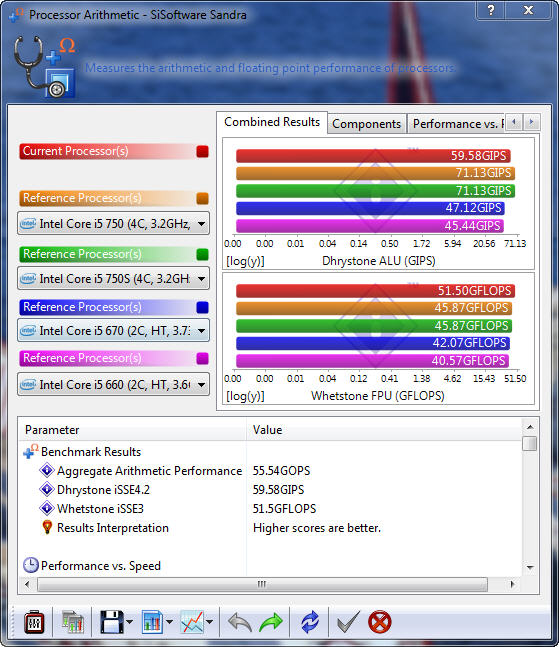Select the Performance vs. Speed heading row
559x647 pixels.
(270, 565)
